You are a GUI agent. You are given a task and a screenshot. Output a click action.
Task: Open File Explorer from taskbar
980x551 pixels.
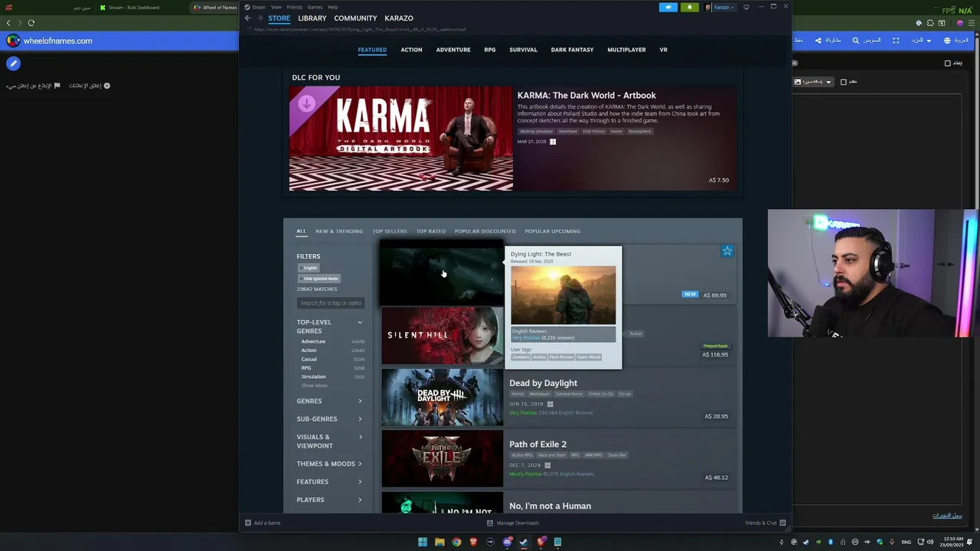click(x=439, y=542)
